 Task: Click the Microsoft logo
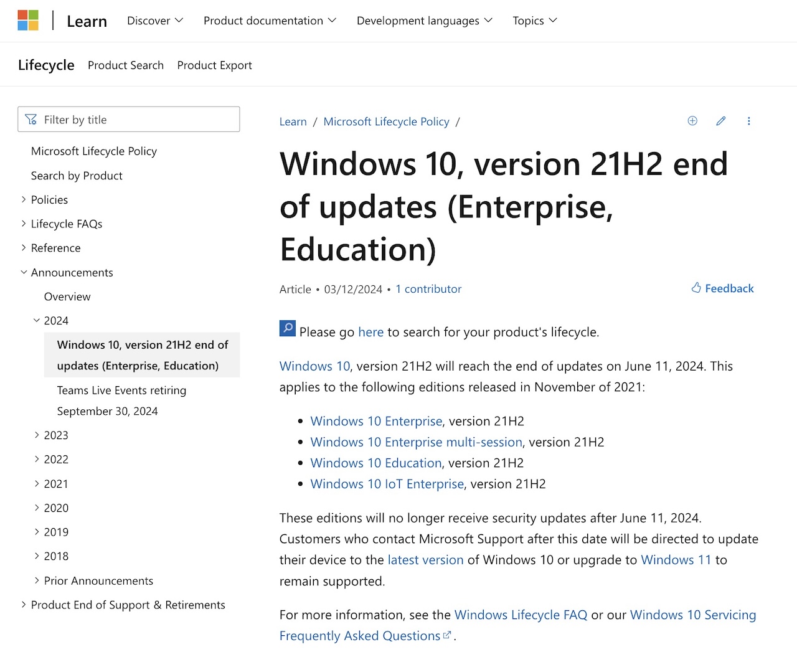28,21
